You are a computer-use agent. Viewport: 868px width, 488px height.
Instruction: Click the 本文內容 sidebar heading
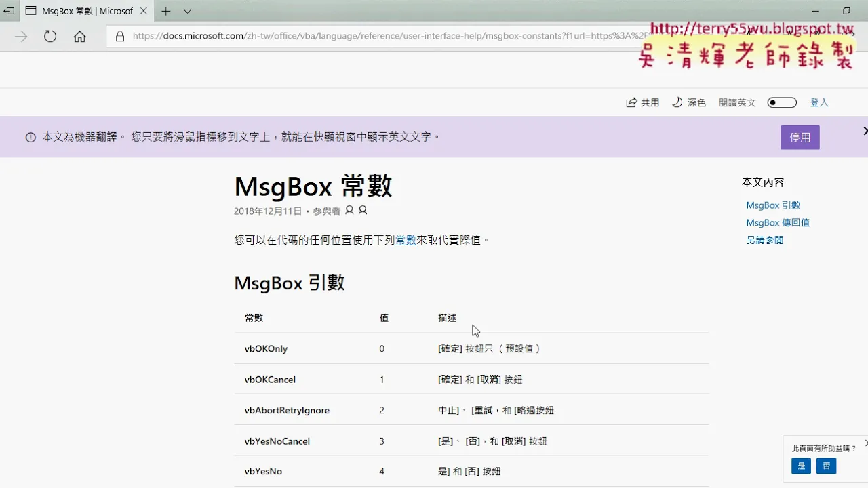point(763,182)
